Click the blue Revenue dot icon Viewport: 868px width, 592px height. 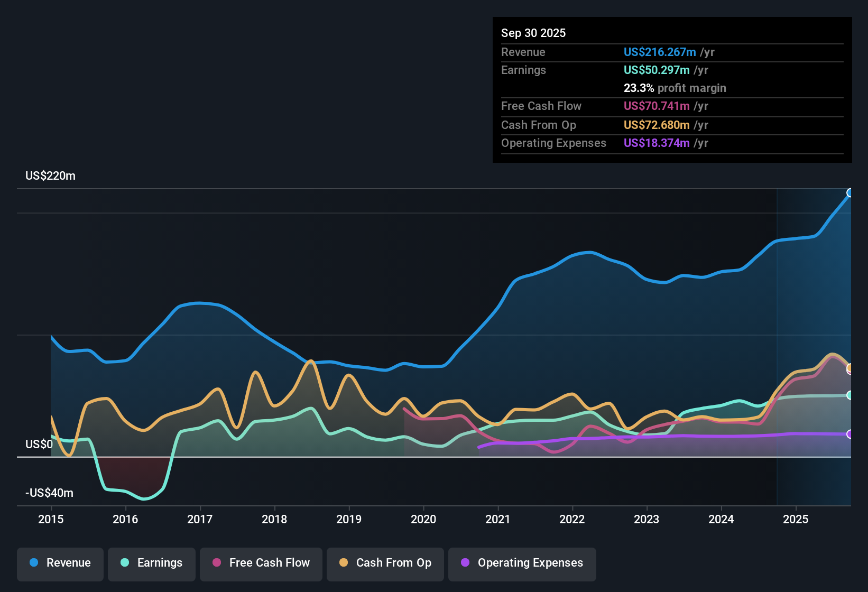point(33,563)
